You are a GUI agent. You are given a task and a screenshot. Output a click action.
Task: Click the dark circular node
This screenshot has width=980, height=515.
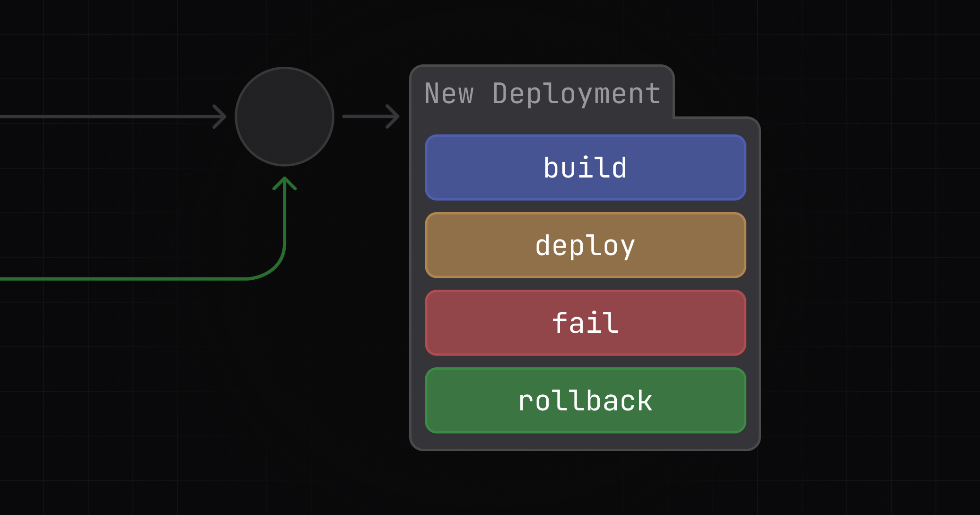(x=285, y=116)
